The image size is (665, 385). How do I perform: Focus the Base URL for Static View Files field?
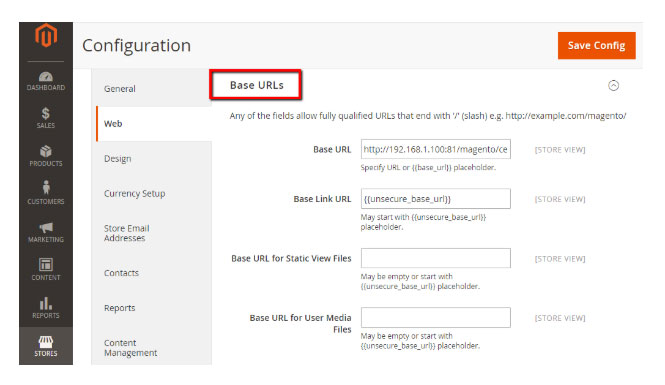point(436,258)
